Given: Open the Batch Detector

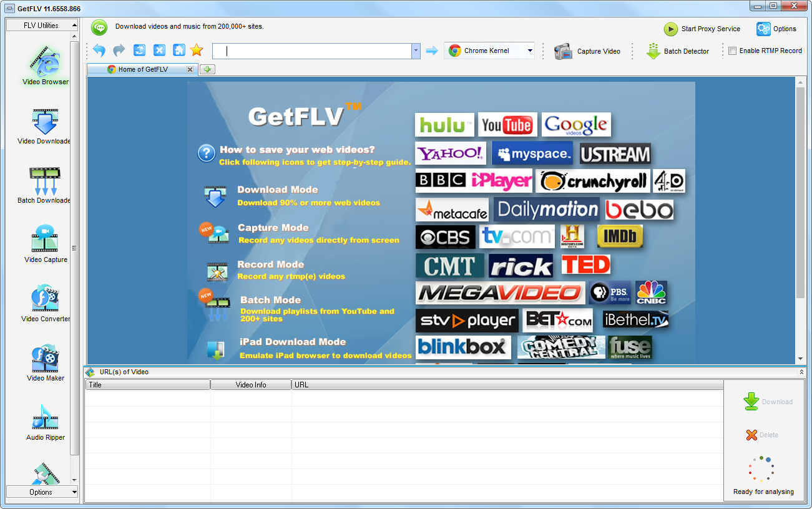Looking at the screenshot, I should [x=678, y=51].
